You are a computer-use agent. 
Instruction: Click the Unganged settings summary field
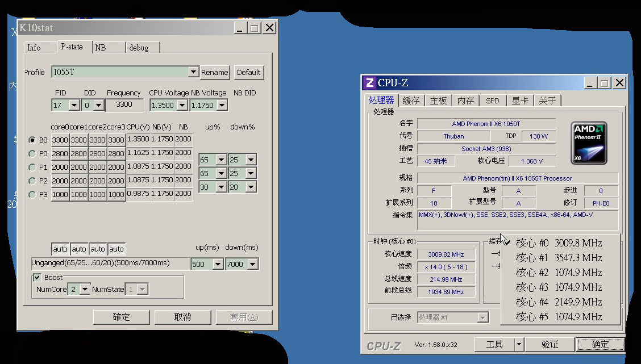click(x=110, y=263)
